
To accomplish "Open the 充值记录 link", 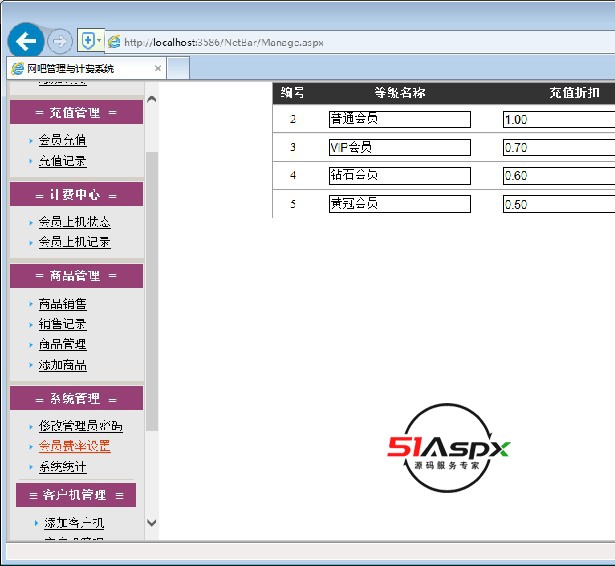I will click(x=62, y=161).
